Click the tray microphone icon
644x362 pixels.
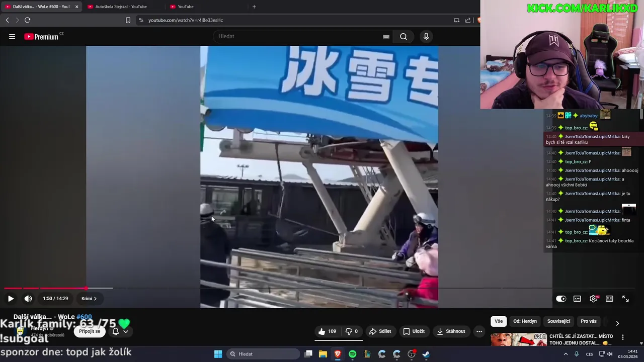(577, 354)
